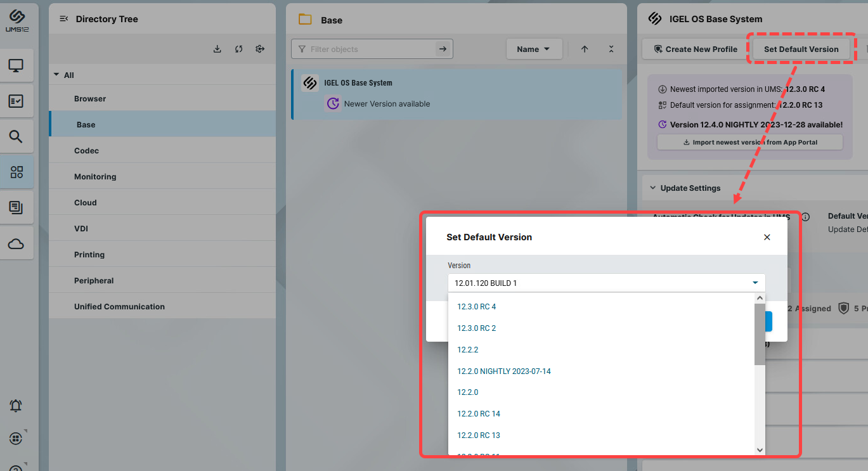Open the Cloud section in the sidebar
868x471 pixels.
(x=17, y=243)
